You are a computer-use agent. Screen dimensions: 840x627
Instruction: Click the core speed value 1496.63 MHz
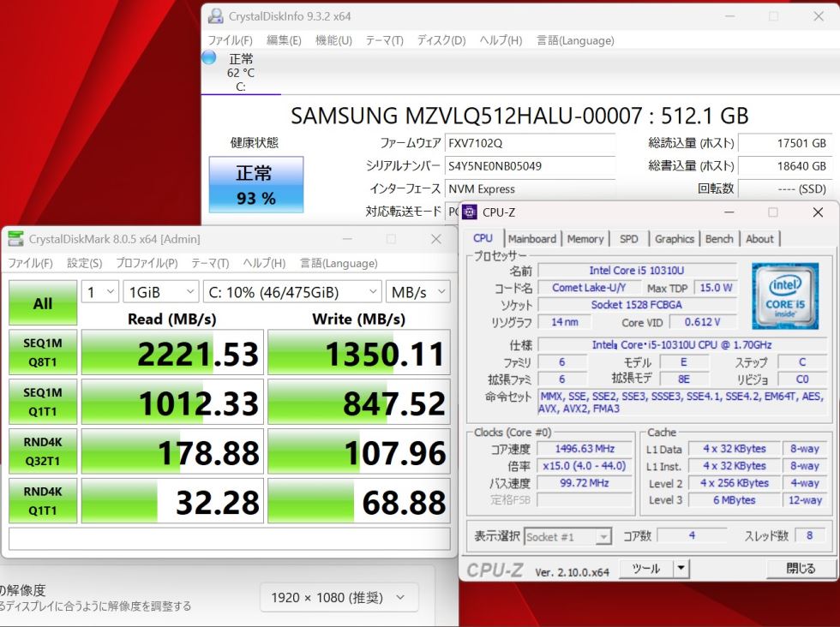585,449
